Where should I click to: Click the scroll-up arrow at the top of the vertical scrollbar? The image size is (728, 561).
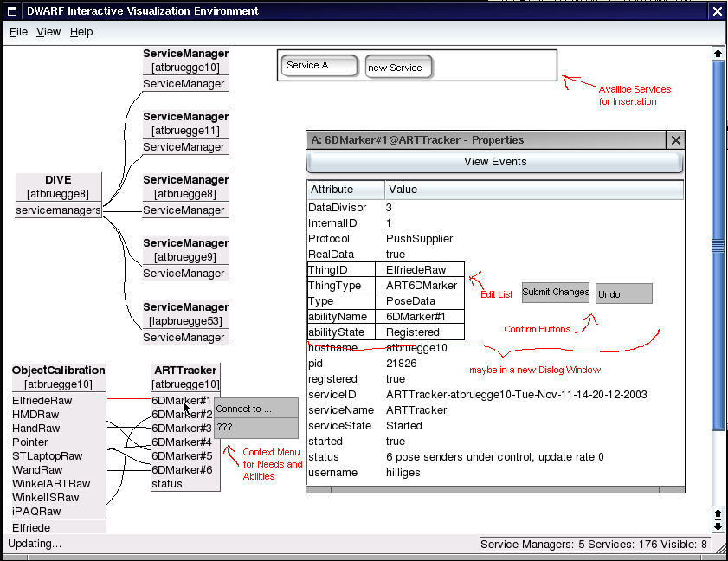[718, 54]
